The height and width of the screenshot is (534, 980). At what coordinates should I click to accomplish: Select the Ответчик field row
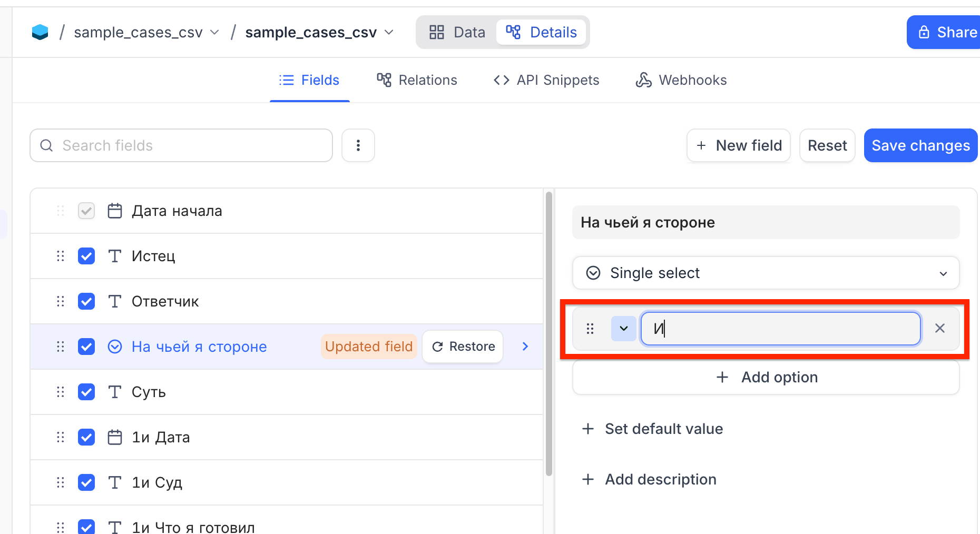(x=287, y=301)
